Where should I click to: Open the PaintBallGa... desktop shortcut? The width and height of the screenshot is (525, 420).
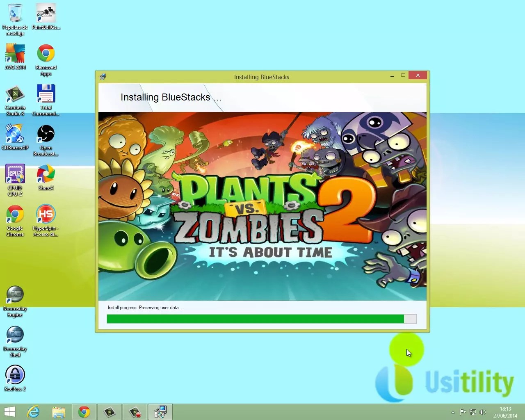46,14
